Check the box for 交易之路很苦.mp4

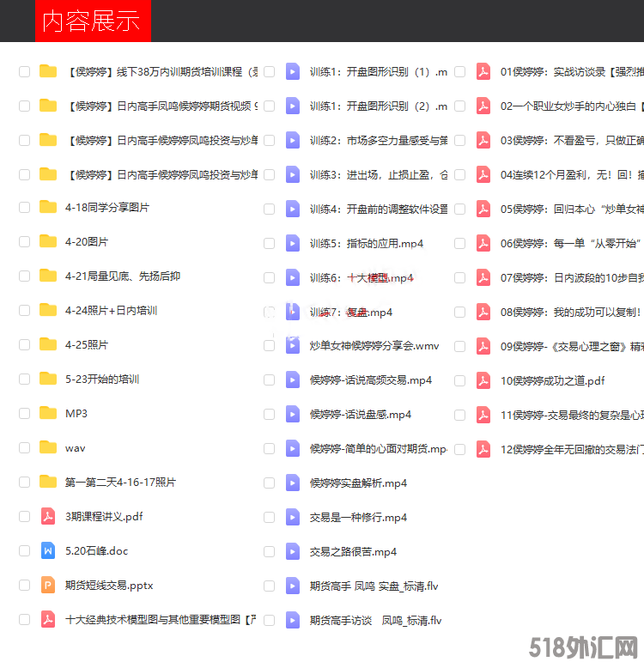(269, 552)
